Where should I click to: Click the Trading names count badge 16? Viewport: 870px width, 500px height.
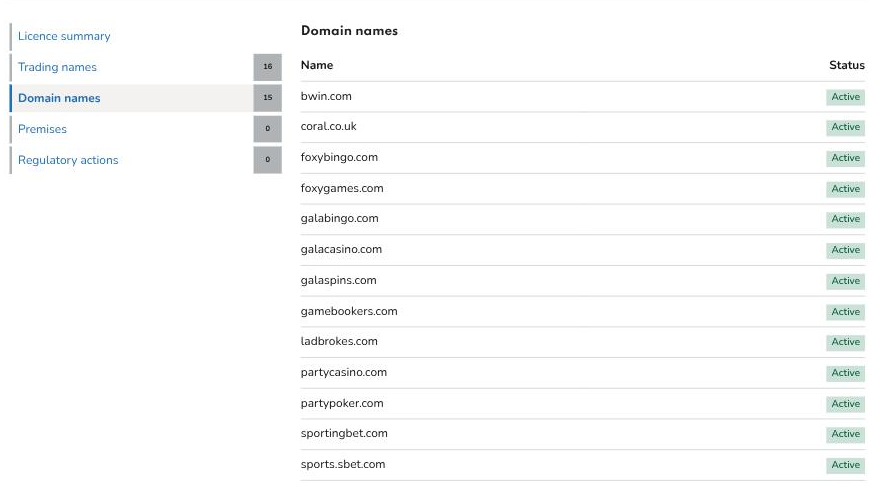267,67
